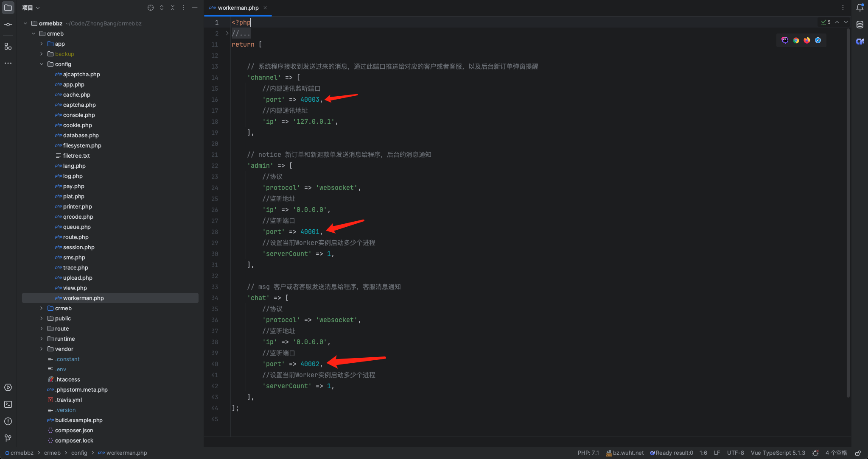Click the Select Opened File target icon
Viewport: 868px width, 459px height.
point(151,8)
